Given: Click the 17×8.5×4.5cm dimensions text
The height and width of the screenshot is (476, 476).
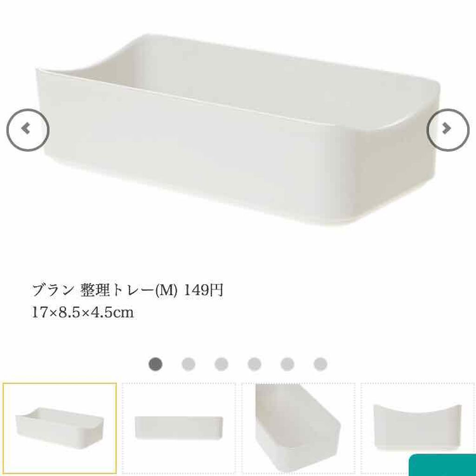Looking at the screenshot, I should (83, 313).
